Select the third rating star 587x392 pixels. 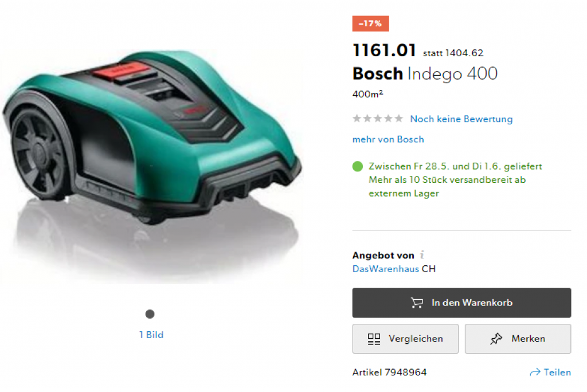click(378, 119)
